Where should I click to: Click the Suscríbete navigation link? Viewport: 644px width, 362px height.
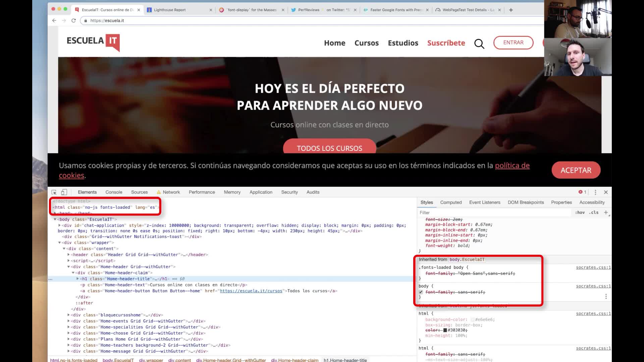coord(446,43)
